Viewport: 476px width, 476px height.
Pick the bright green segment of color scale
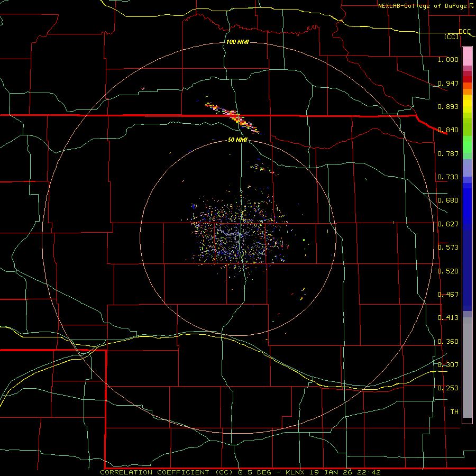coord(467,144)
